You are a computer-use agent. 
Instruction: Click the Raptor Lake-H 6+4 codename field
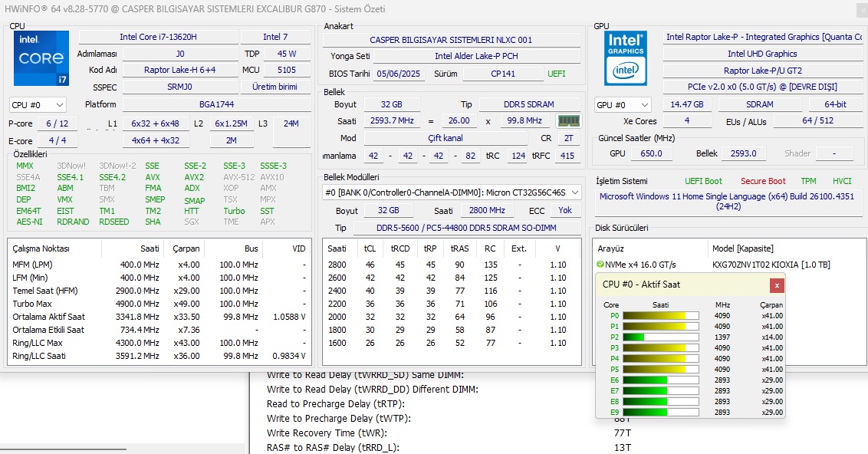[x=180, y=71]
